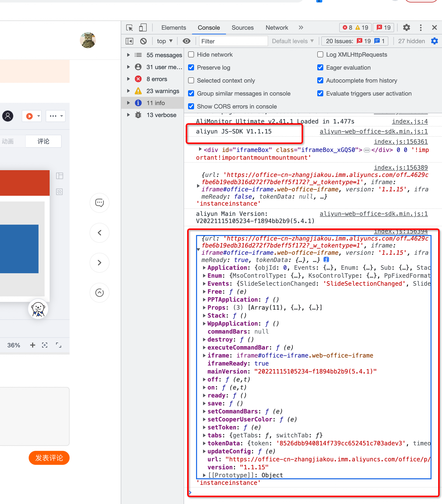The width and height of the screenshot is (442, 504).
Task: Click the fit-to-window zoom icon
Action: pyautogui.click(x=45, y=345)
